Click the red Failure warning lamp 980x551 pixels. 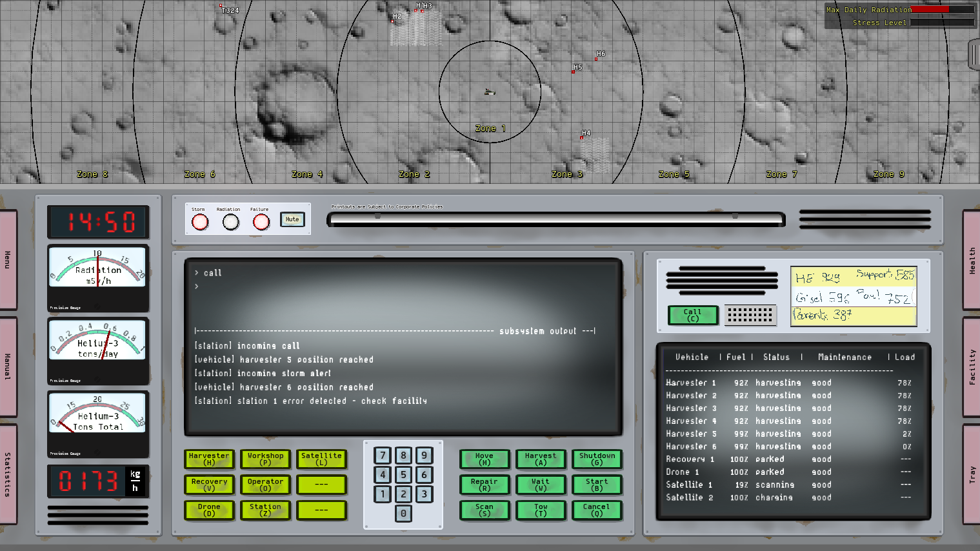click(261, 222)
